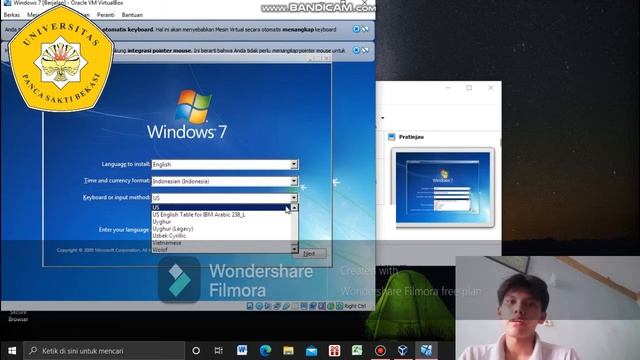The image size is (640, 360).
Task: Click the audio icon in VM status bar
Action: 268,306
